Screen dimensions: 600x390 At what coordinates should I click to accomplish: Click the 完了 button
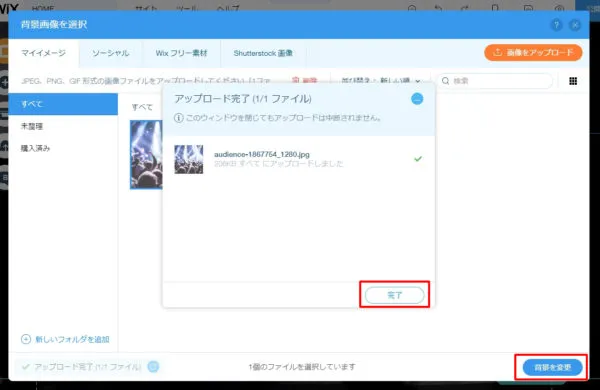(395, 295)
